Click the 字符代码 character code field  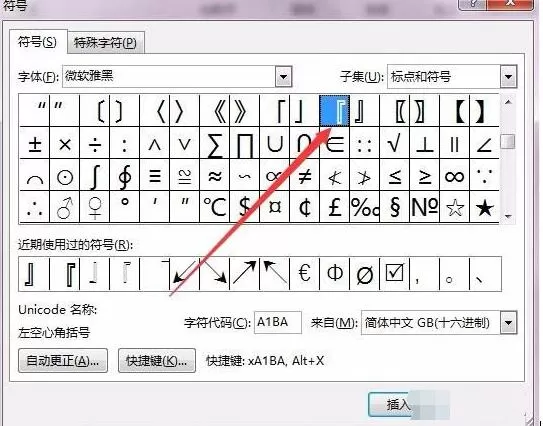click(278, 323)
